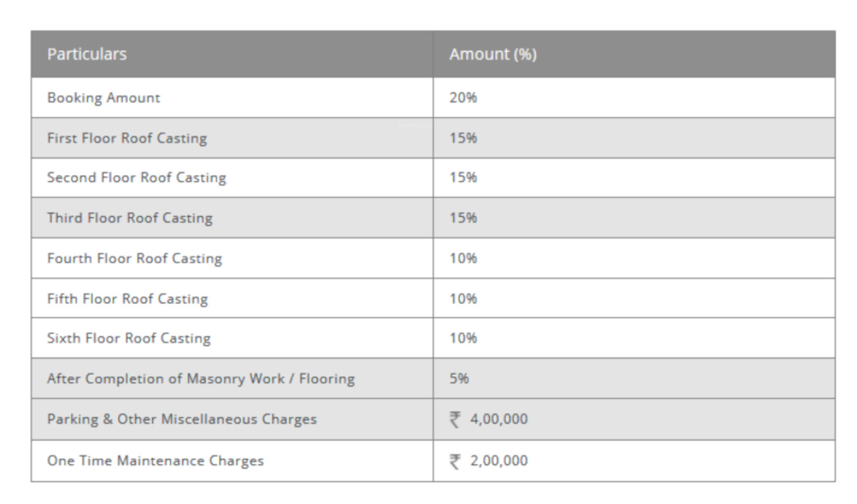Select the Fourth Floor Roof Casting cell

(134, 258)
